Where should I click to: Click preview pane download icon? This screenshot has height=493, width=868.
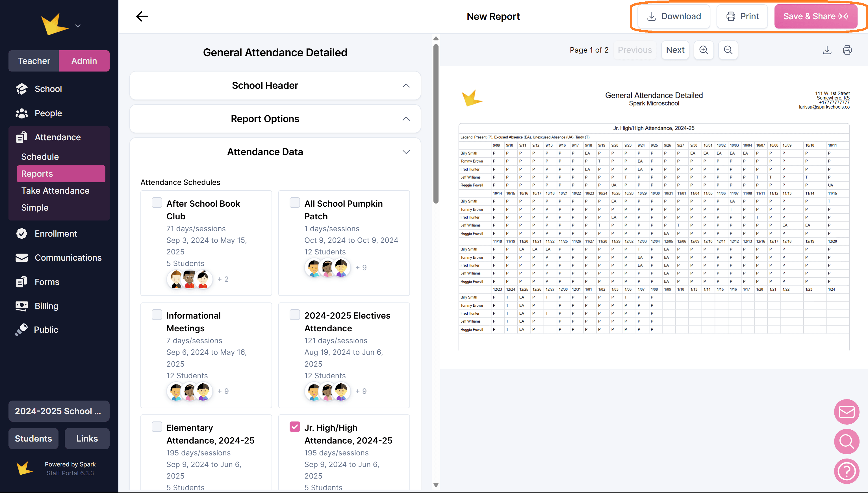click(827, 50)
